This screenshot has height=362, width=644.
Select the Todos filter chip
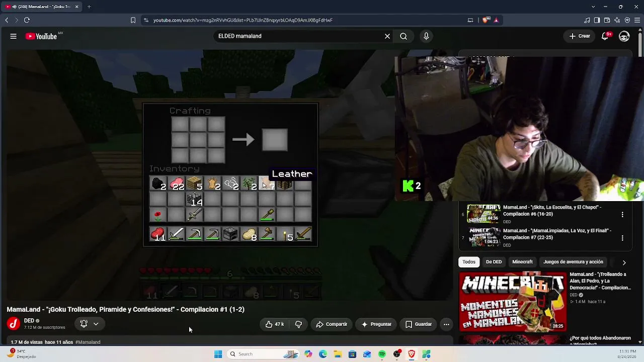click(469, 262)
